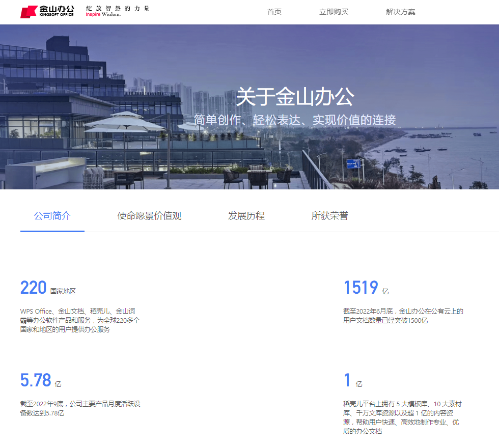Click the WPS Office products description text
This screenshot has width=499, height=448.
coord(80,320)
